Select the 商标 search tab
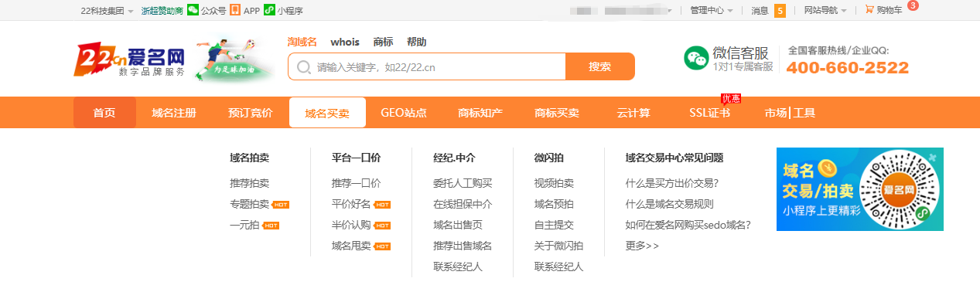The height and width of the screenshot is (292, 980). (x=383, y=42)
